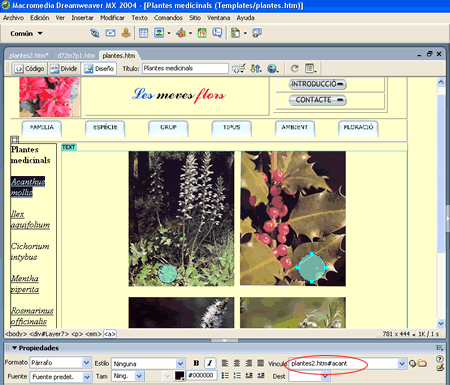The width and height of the screenshot is (450, 385).
Task: Align text left
Action: pyautogui.click(x=225, y=363)
